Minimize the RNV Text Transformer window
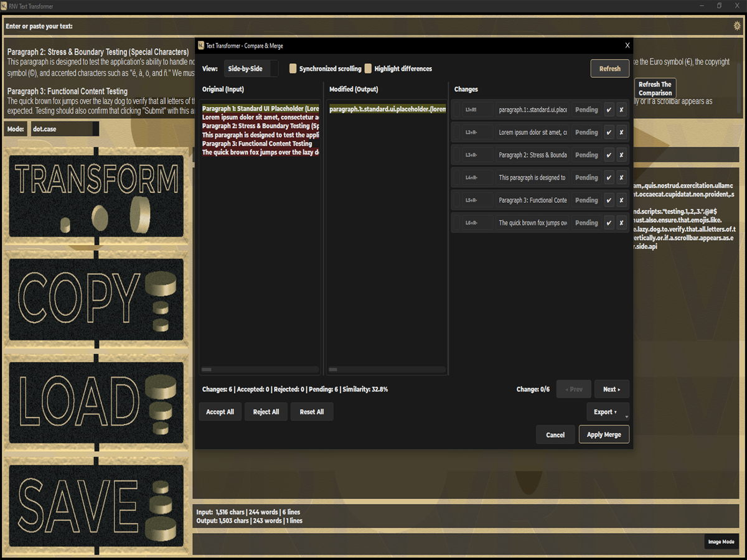This screenshot has height=560, width=747. pyautogui.click(x=702, y=6)
